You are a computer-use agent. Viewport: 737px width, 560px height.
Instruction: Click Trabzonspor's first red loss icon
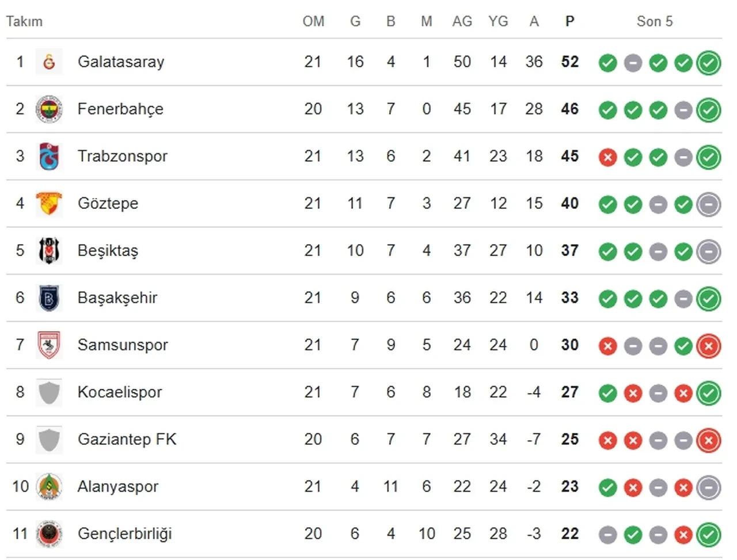[607, 157]
